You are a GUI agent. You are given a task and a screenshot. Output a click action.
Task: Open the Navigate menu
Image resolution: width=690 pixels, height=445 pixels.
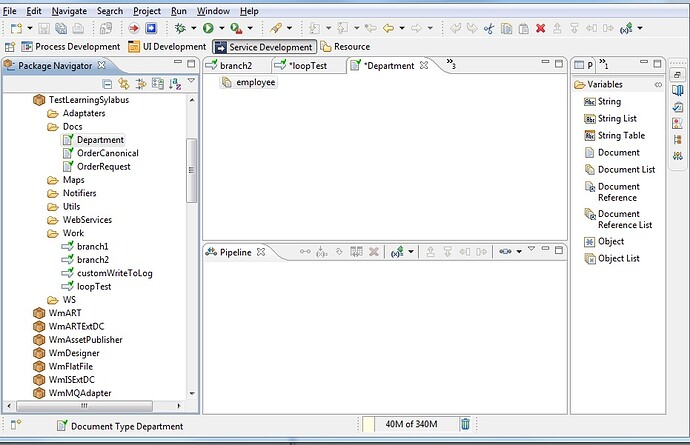pos(69,11)
